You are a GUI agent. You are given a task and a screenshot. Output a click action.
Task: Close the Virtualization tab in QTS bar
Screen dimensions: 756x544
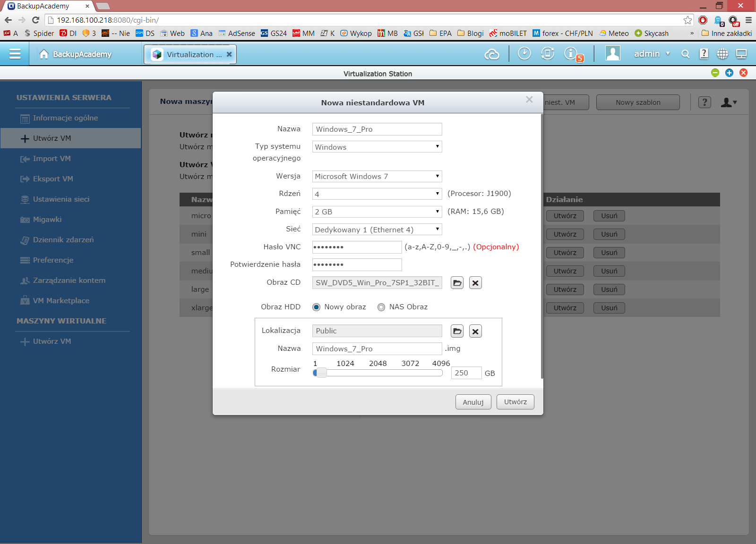pyautogui.click(x=229, y=54)
